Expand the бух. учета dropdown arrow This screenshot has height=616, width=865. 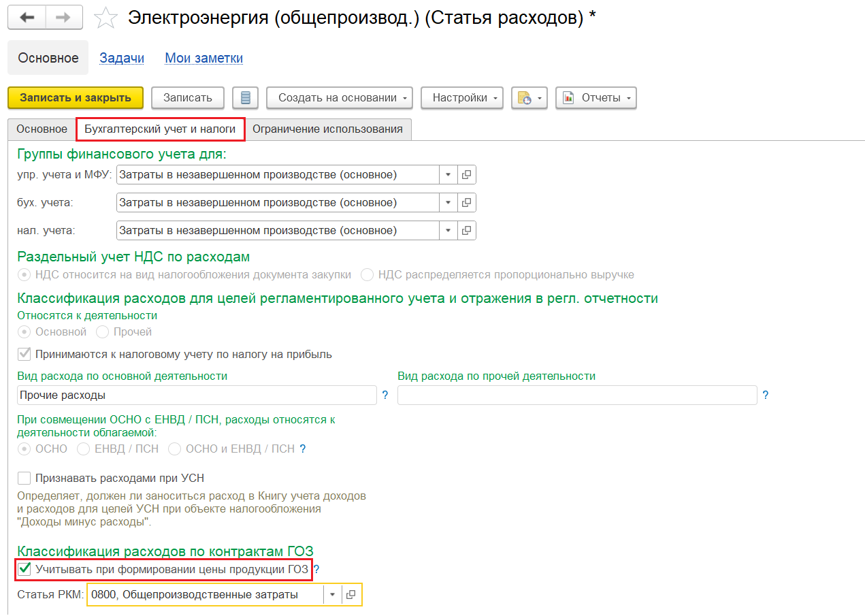click(448, 203)
